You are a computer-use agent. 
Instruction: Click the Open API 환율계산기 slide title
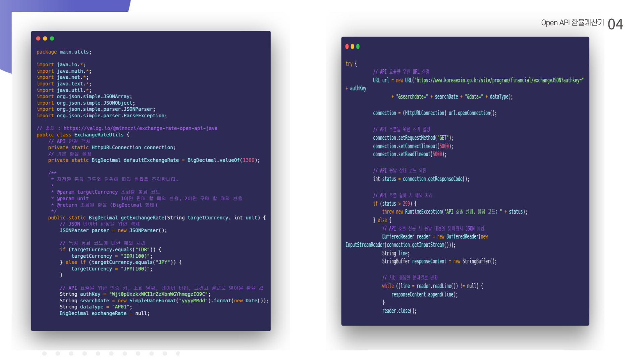(572, 23)
